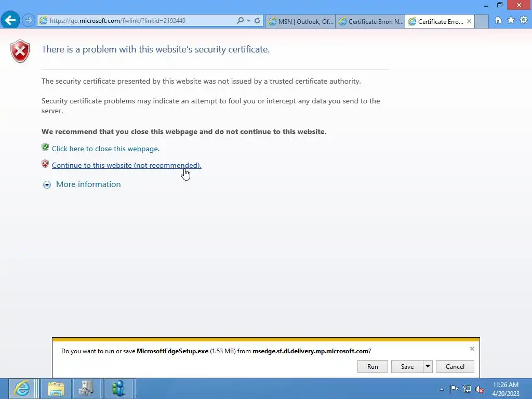532x399 pixels.
Task: Open Server Manager taskbar icon
Action: pos(87,389)
